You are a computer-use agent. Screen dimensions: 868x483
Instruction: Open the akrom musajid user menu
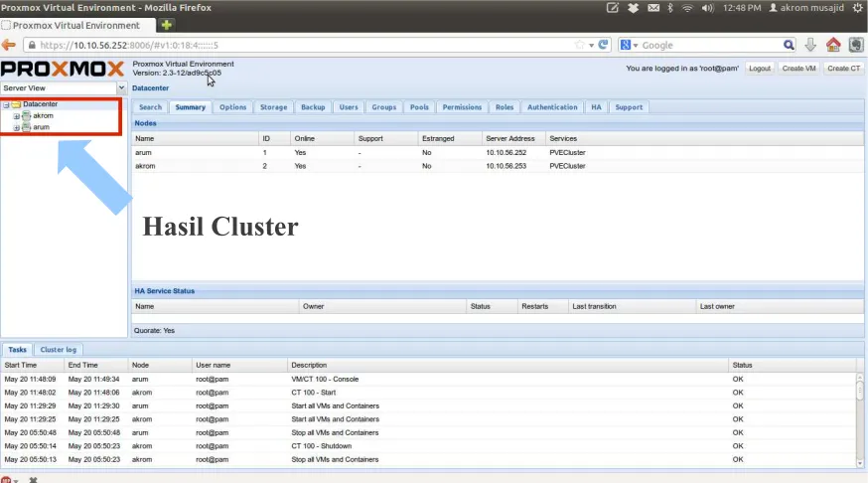point(806,8)
